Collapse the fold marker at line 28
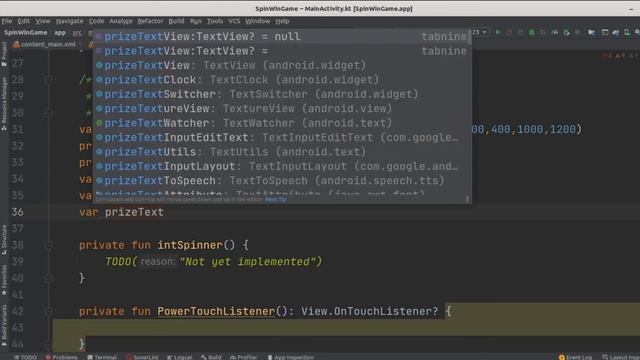The image size is (640, 360). click(x=48, y=80)
